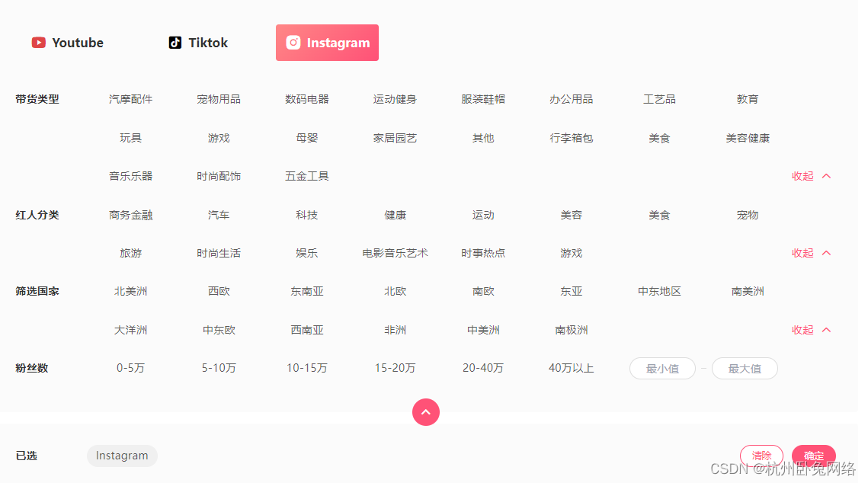Filter by 南美洲 region

coord(748,291)
